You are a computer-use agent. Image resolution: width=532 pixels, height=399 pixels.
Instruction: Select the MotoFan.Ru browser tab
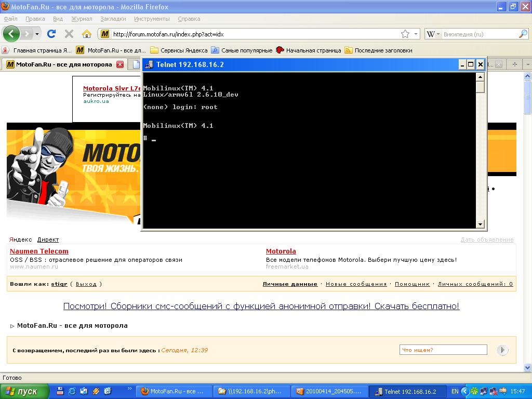[64, 64]
